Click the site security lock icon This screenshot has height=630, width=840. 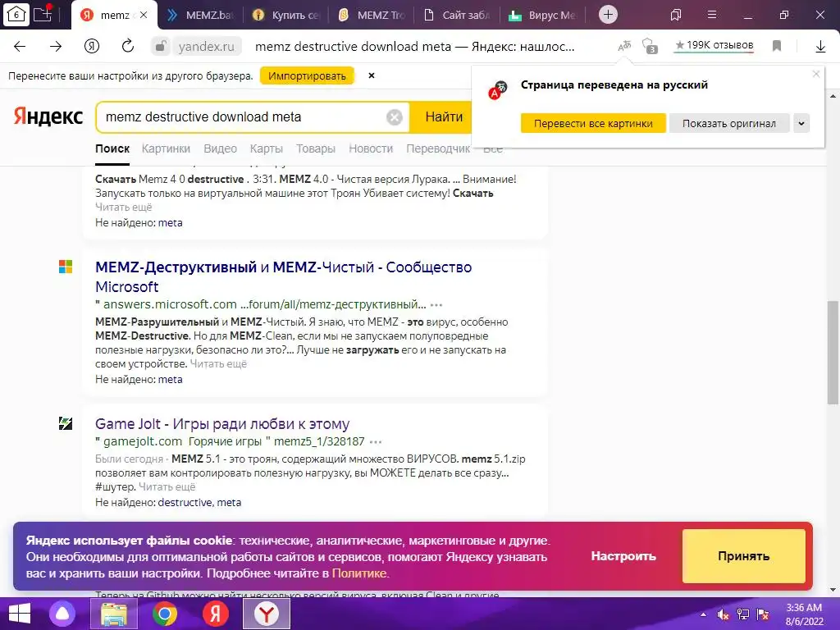160,47
